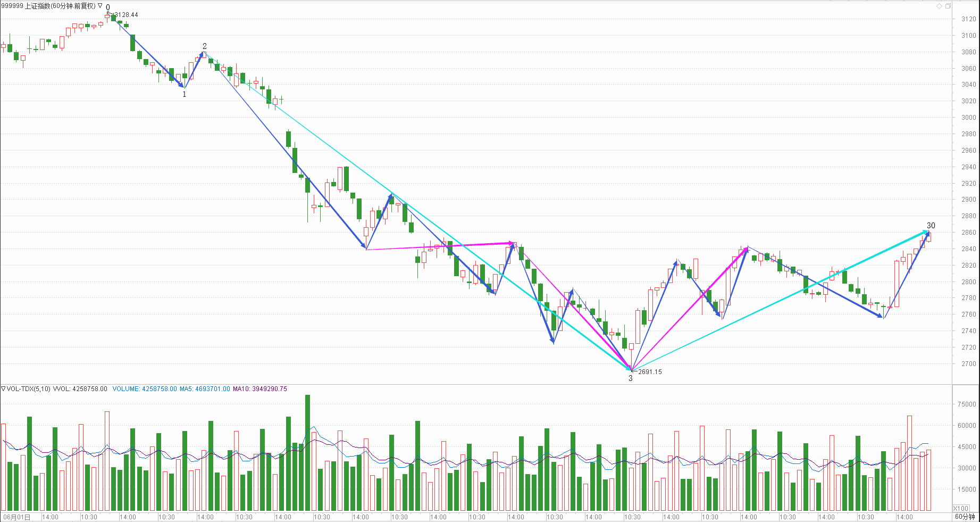This screenshot has height=522, width=980.
Task: Click the 999999 上证指数 chart title text
Action: [x=48, y=6]
